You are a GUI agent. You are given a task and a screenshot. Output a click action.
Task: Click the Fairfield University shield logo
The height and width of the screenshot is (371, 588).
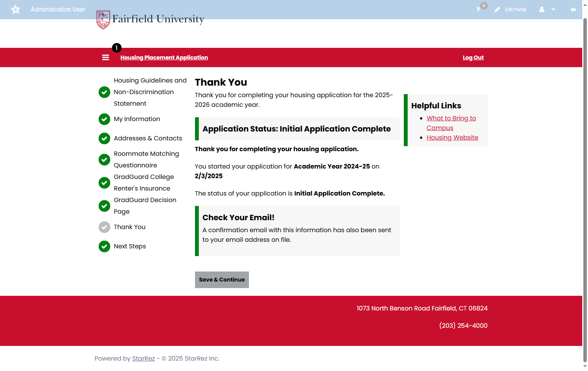click(x=103, y=20)
